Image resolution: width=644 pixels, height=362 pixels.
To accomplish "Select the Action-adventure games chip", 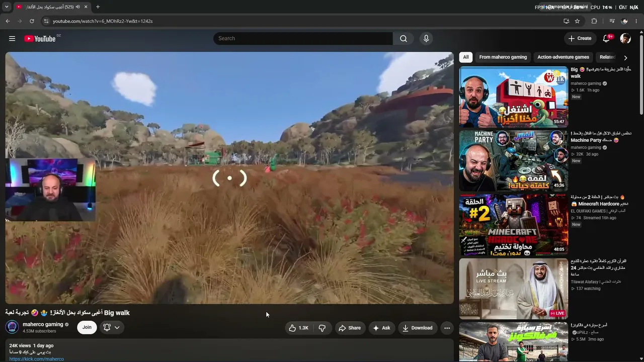I will click(x=563, y=57).
